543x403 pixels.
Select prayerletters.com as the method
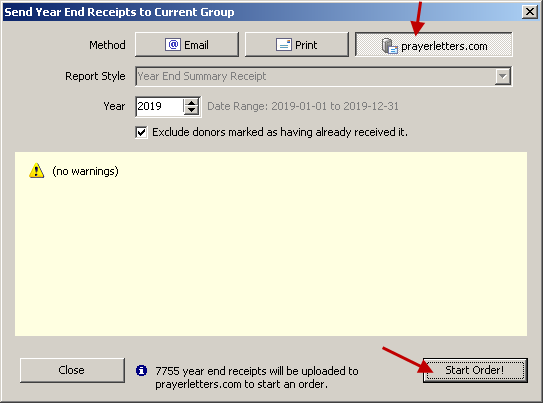click(434, 45)
